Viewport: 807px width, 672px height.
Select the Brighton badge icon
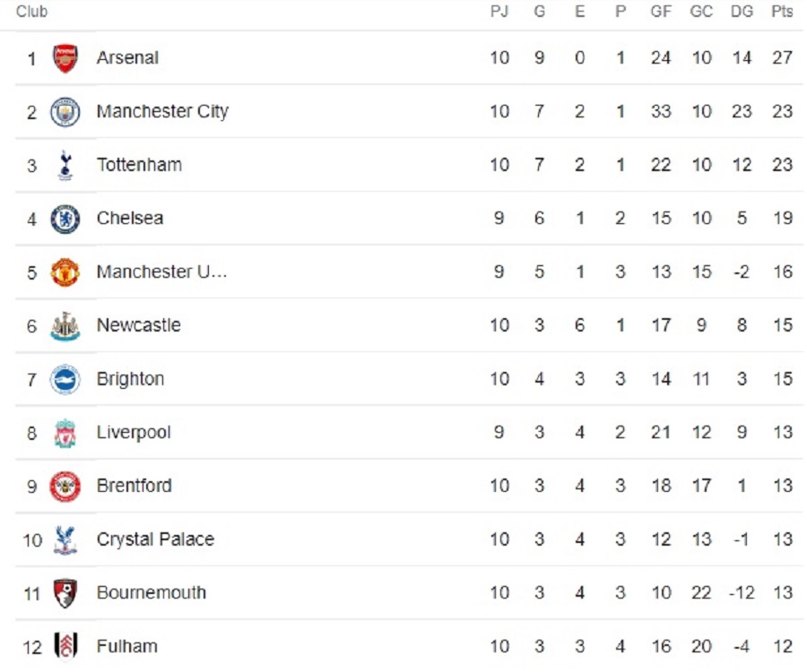(65, 379)
